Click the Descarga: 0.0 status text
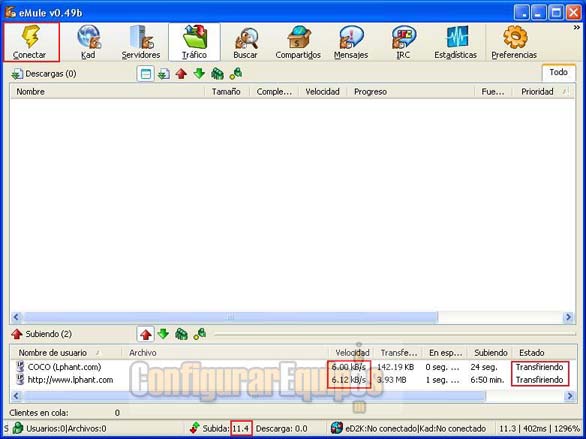 click(x=281, y=429)
